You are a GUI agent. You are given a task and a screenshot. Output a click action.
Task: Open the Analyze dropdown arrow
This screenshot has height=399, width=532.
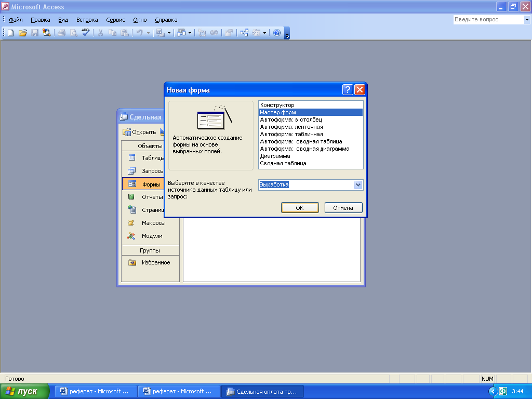(x=190, y=33)
